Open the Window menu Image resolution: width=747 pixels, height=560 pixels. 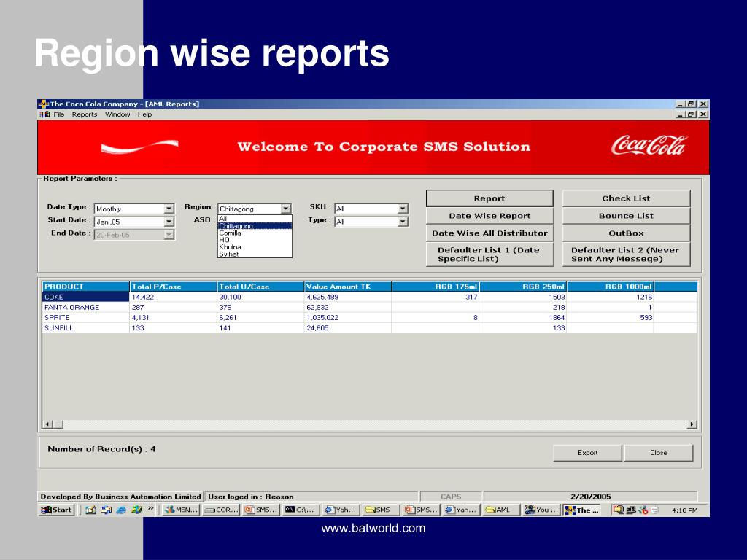click(117, 114)
